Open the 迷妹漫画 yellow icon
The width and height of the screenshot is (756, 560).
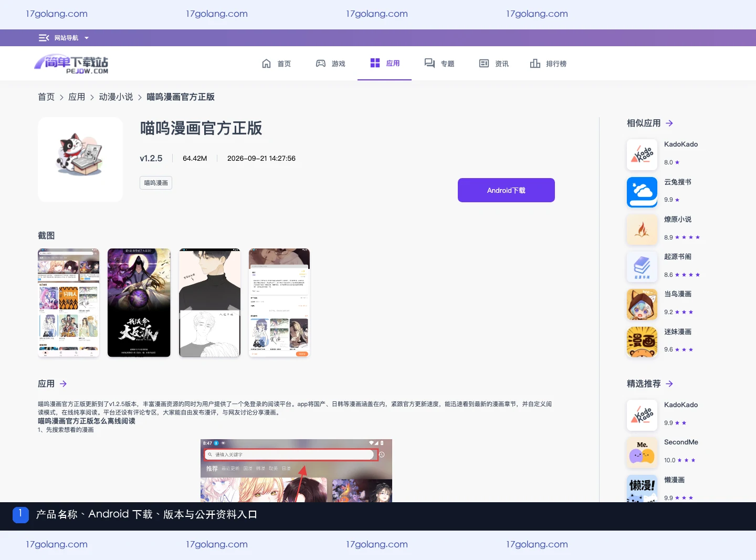pyautogui.click(x=642, y=342)
